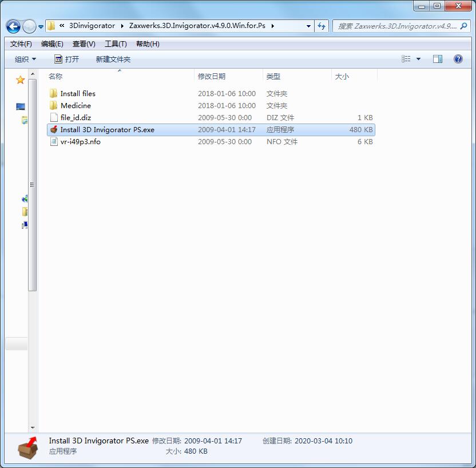Select the Medicine folder

coord(76,106)
